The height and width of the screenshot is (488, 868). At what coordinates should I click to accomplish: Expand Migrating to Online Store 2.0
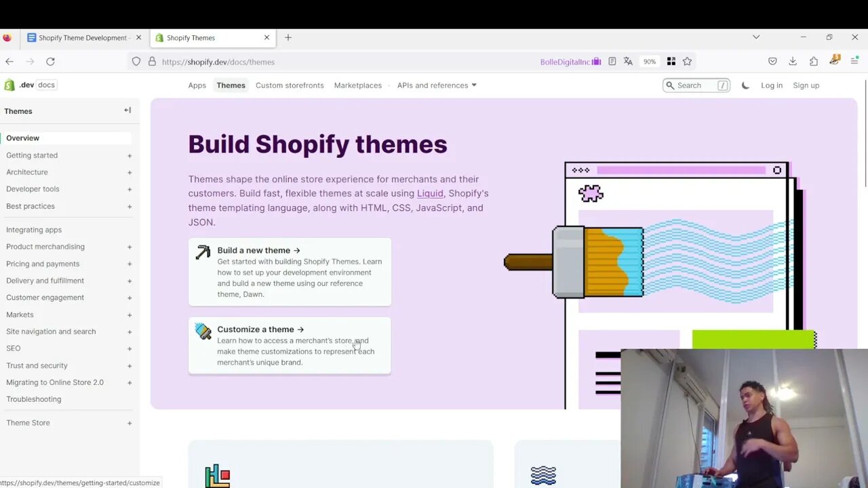[130, 382]
